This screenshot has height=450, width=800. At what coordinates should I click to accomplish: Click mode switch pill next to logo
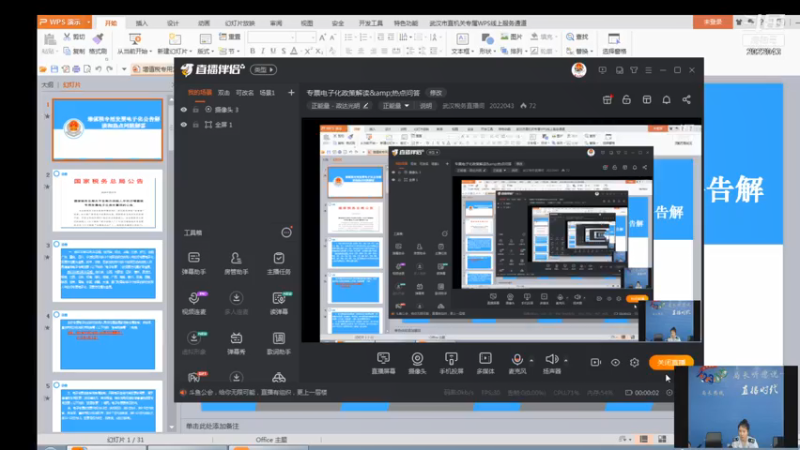click(x=264, y=70)
